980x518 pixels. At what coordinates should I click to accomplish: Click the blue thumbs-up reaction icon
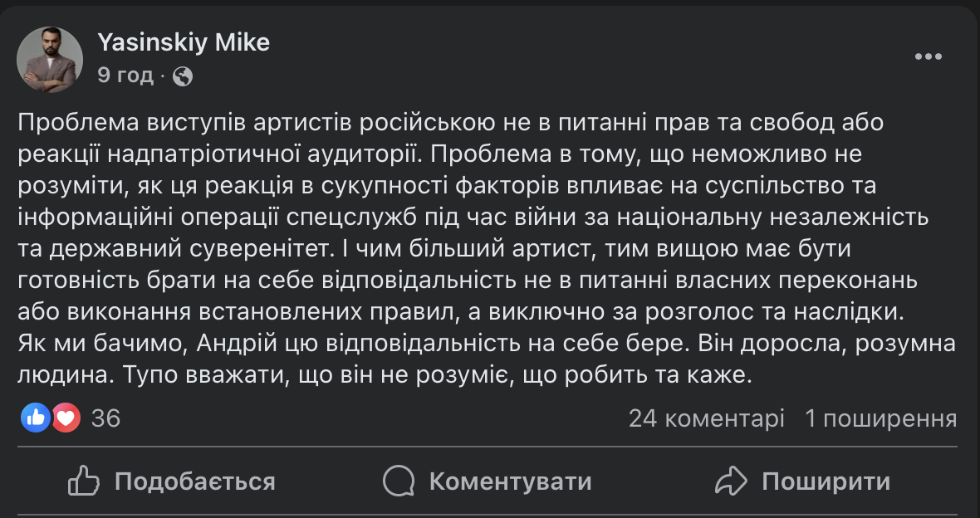pyautogui.click(x=35, y=418)
